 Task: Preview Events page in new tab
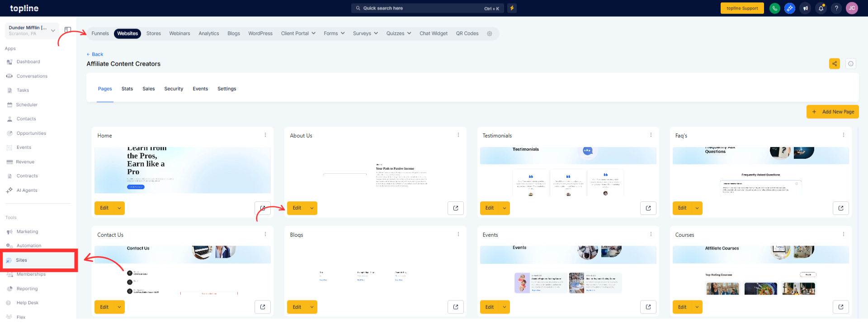pos(648,307)
